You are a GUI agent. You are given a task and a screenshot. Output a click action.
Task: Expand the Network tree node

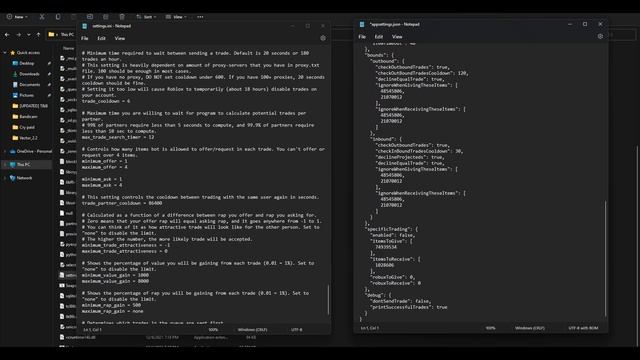(5, 178)
